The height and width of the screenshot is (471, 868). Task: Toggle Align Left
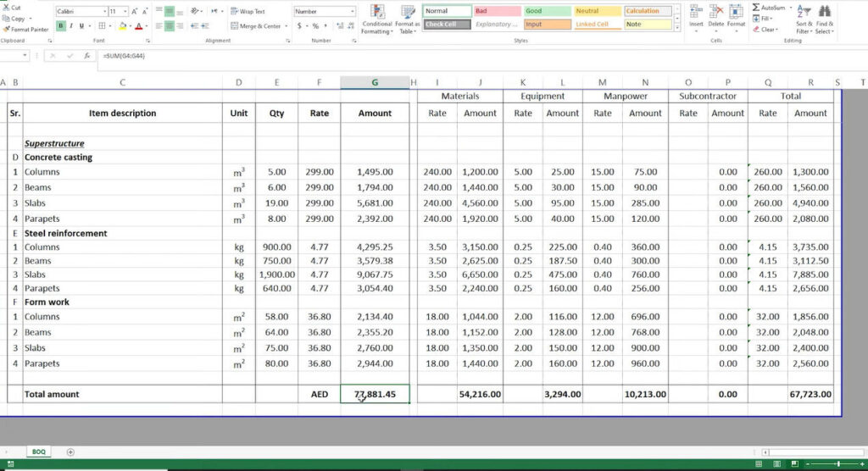(x=159, y=25)
